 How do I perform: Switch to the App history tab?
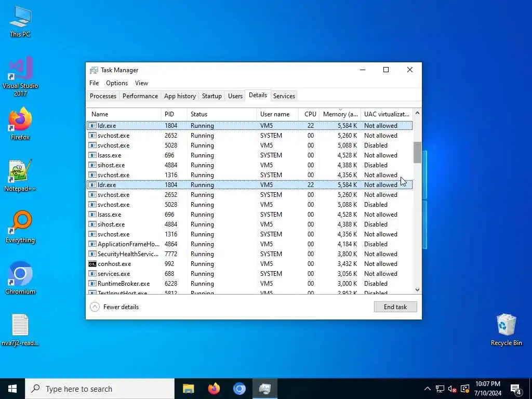click(x=180, y=96)
